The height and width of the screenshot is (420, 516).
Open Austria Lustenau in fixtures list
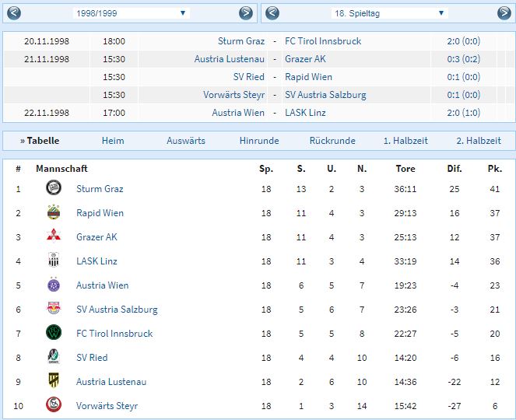coord(230,59)
